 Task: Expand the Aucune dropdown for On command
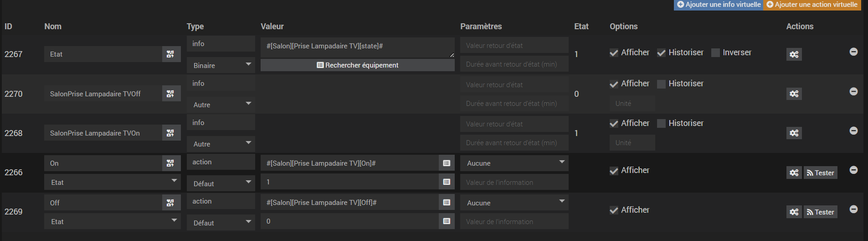514,163
